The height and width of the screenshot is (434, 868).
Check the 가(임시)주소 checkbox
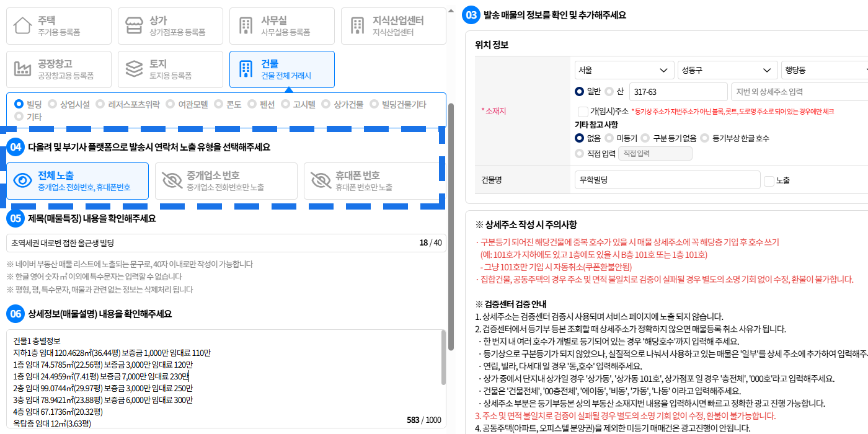coord(583,112)
